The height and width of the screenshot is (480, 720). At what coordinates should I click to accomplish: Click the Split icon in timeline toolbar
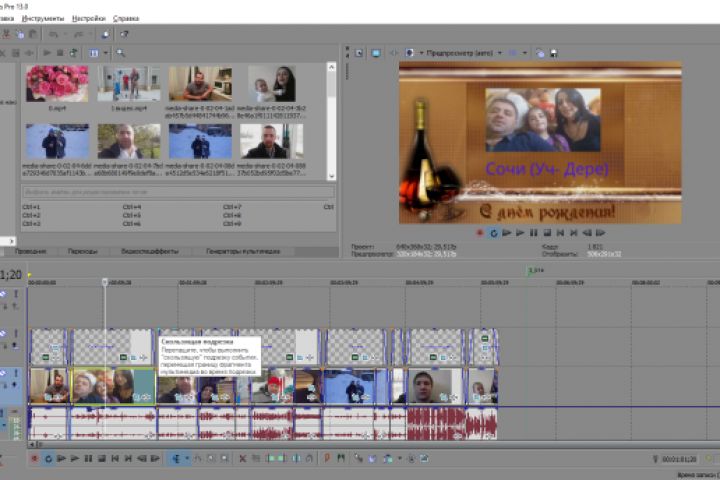(297, 458)
